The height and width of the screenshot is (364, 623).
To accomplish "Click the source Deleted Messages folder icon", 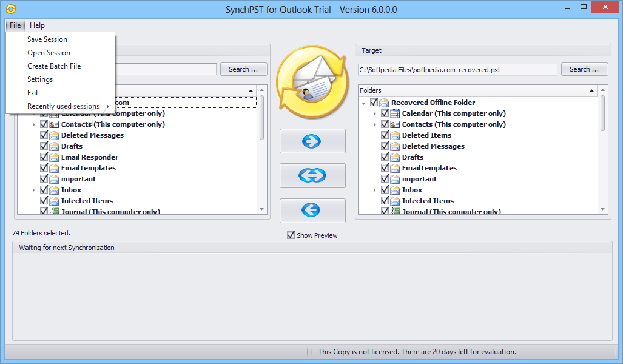I will pos(54,135).
